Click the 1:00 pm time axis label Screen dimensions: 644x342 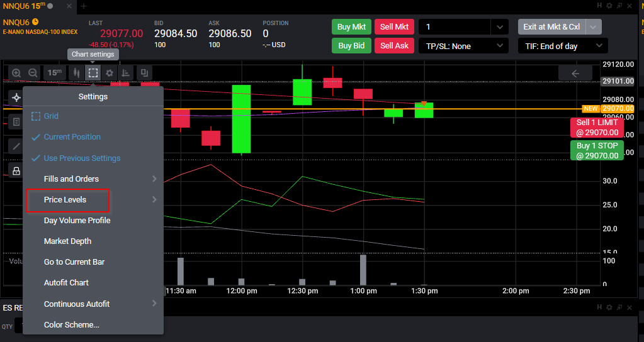363,290
